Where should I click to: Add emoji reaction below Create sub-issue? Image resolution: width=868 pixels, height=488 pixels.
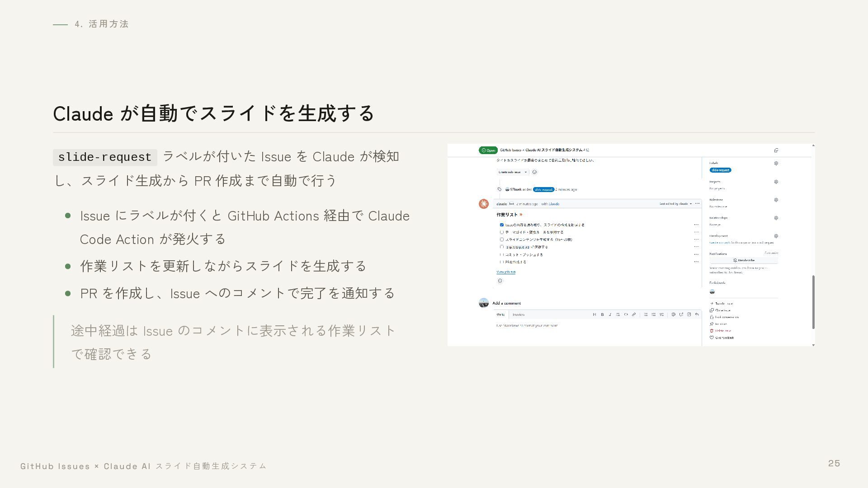pyautogui.click(x=534, y=172)
